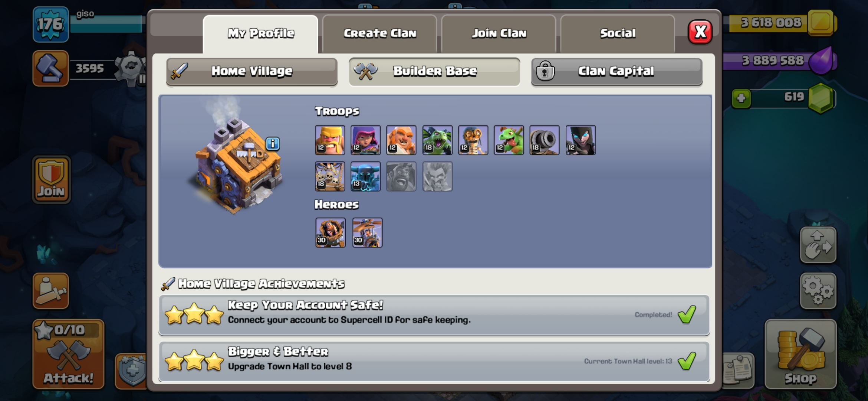Viewport: 868px width, 401px height.
Task: Open the locked Clan Capital section
Action: (617, 71)
